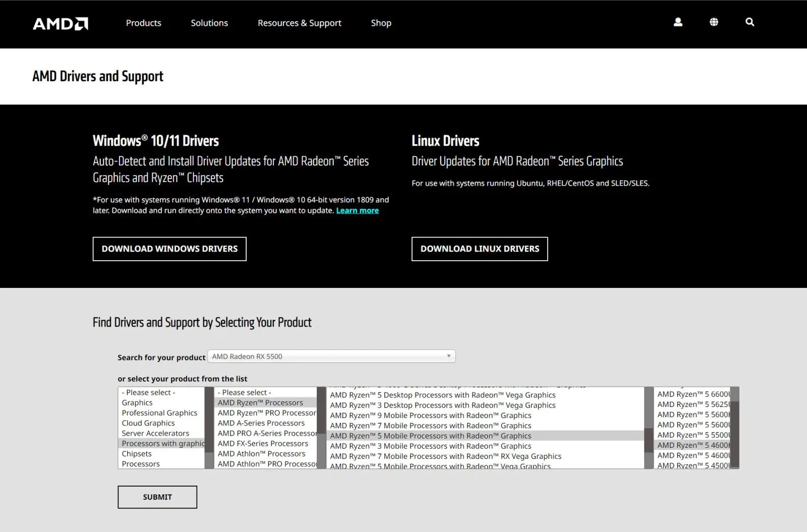The height and width of the screenshot is (532, 807).
Task: Follow the Learn more link
Action: point(358,211)
